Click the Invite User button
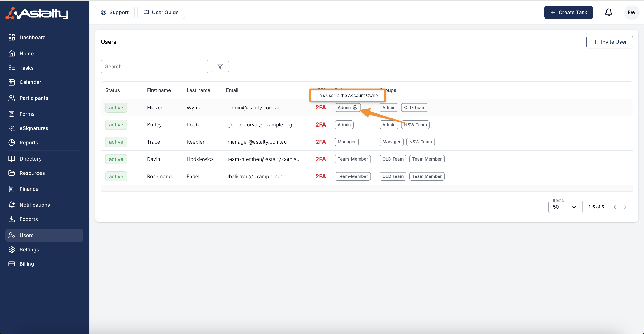The width and height of the screenshot is (644, 334). click(x=609, y=42)
